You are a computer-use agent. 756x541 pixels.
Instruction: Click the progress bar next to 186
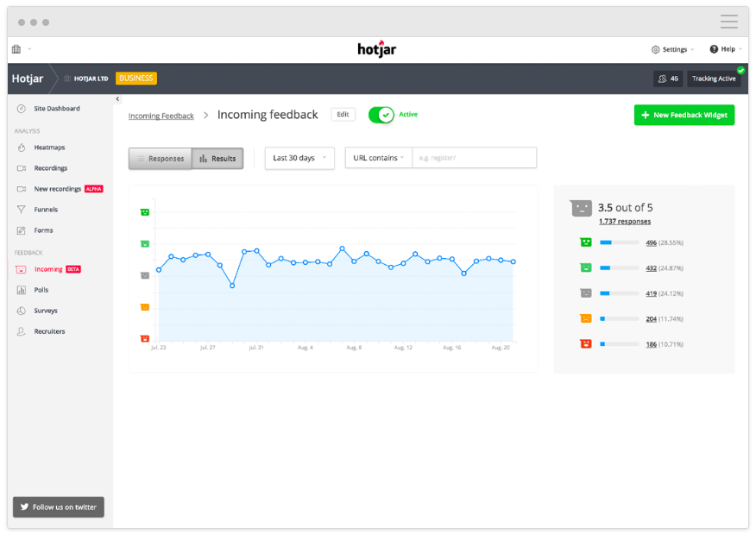620,344
